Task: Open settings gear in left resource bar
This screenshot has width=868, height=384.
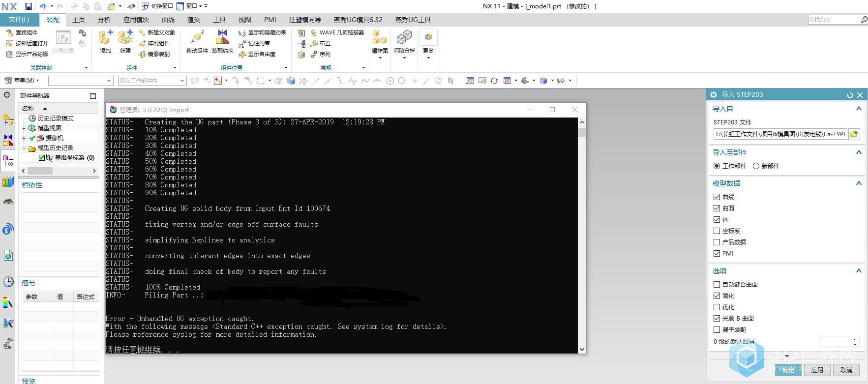Action: point(7,95)
